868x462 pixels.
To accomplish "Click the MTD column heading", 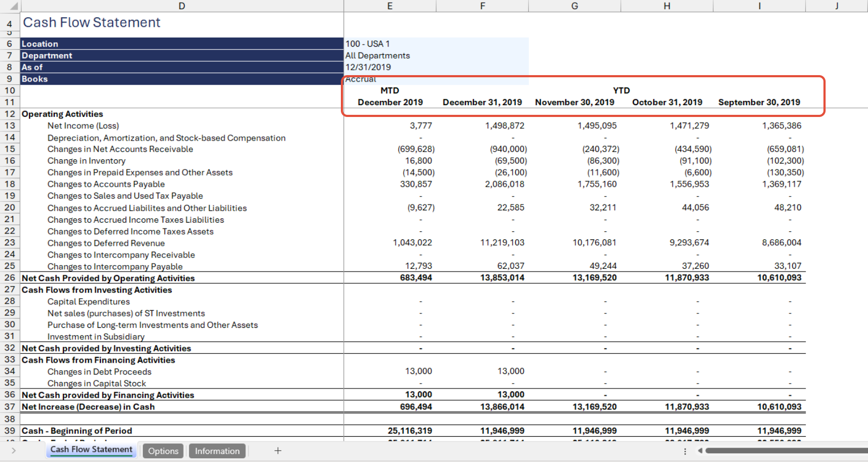I will pos(390,91).
